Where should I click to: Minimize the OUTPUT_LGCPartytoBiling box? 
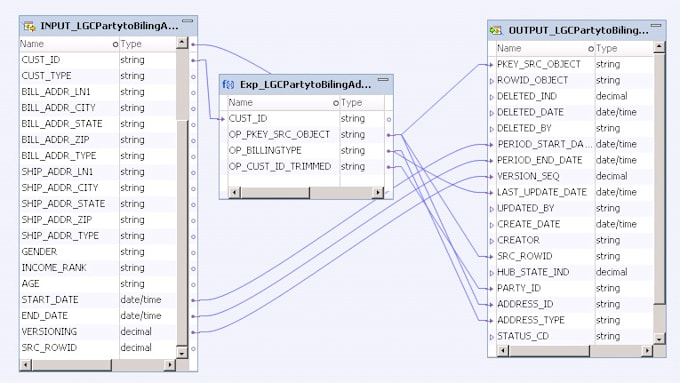(656, 26)
